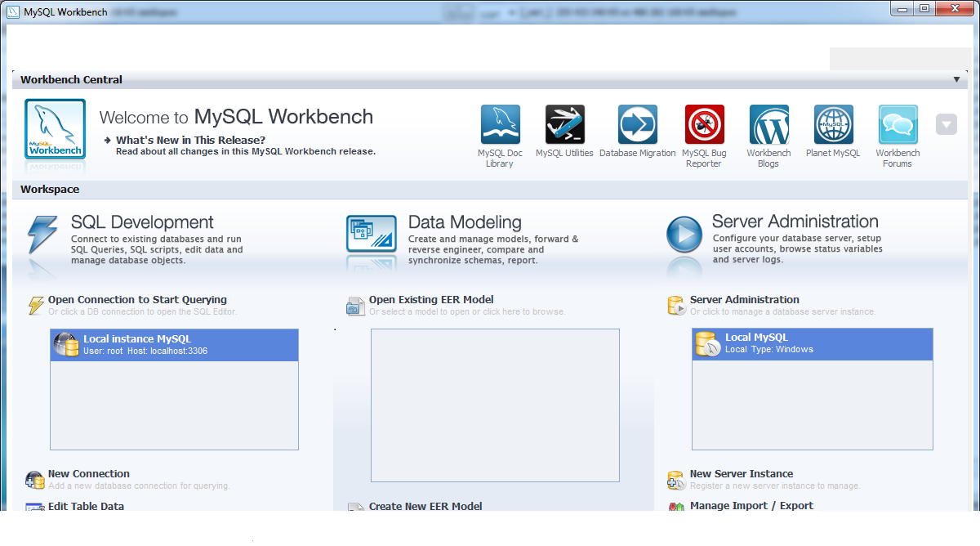Select the Local MySQL server instance entry

pyautogui.click(x=812, y=345)
